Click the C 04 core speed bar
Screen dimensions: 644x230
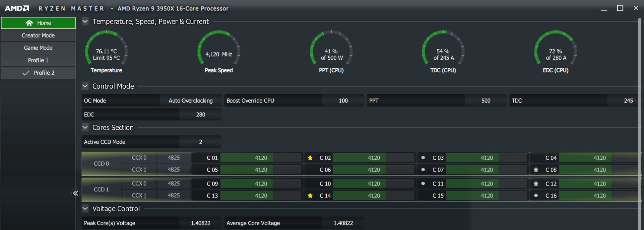pos(600,158)
